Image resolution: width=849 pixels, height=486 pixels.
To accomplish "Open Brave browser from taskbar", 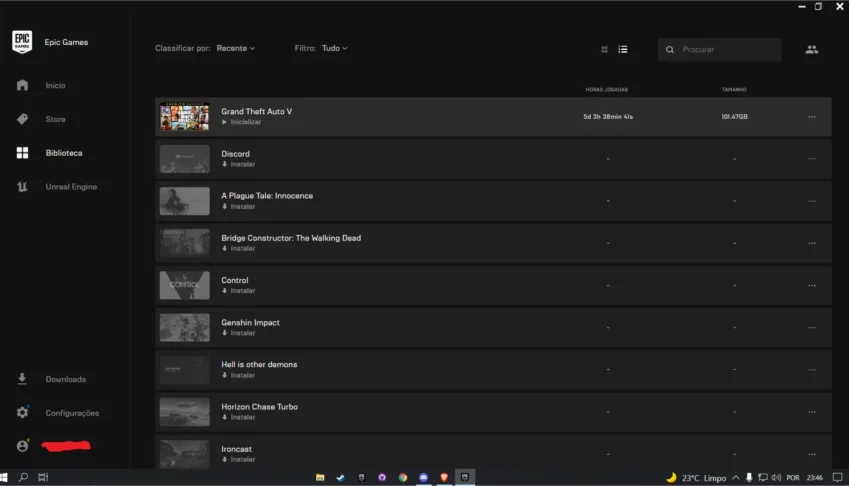I will tap(444, 477).
